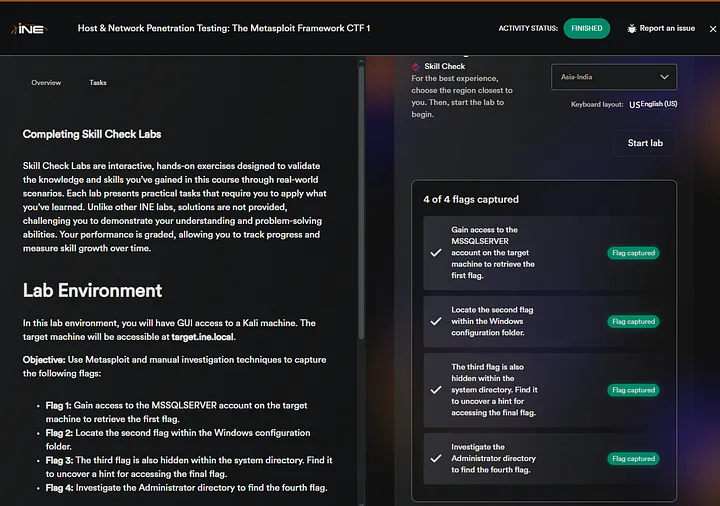Click the checkmark for the Administrator directory flag
Screen dimensions: 720x506
[436, 458]
